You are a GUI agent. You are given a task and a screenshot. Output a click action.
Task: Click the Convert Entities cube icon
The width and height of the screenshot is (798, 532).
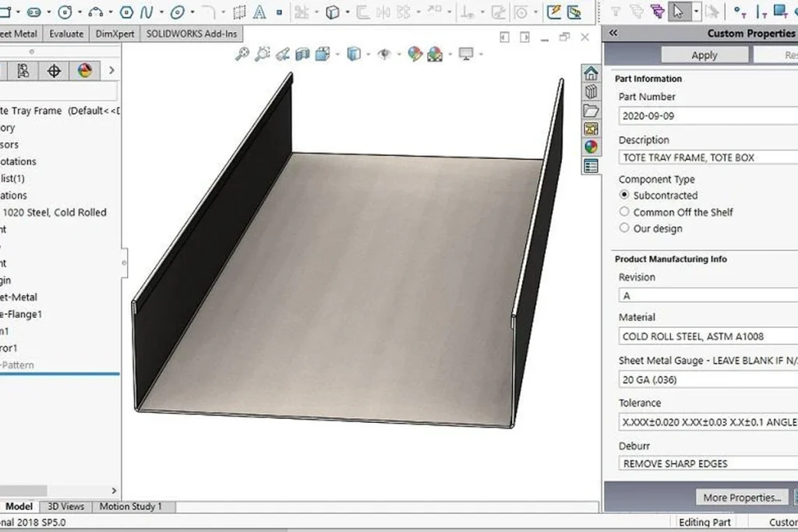coord(332,12)
